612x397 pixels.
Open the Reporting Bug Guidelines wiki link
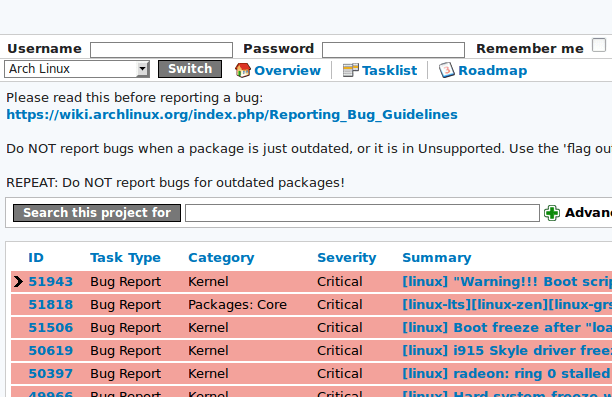232,115
